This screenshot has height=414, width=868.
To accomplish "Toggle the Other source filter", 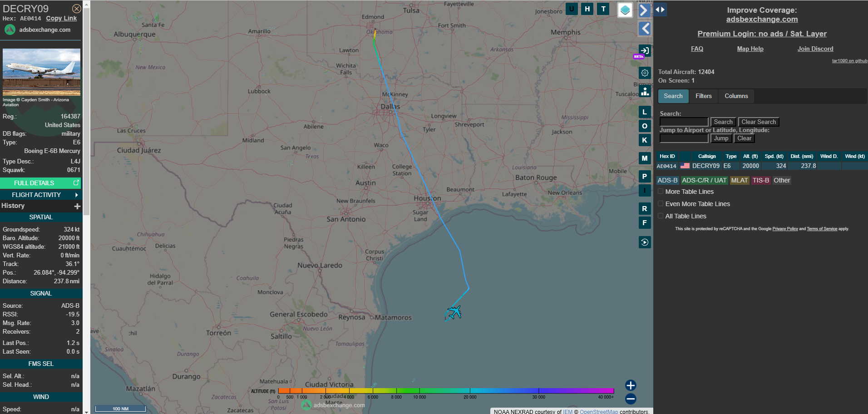I will coord(782,180).
